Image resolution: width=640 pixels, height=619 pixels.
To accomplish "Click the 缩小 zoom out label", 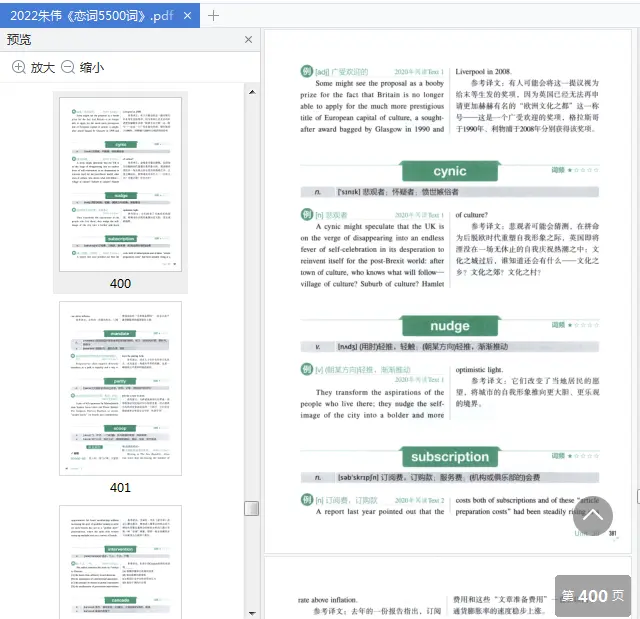I will coord(92,67).
